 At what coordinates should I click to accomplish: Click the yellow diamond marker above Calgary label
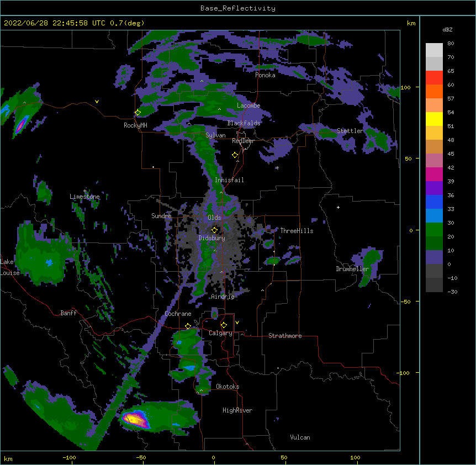tap(224, 325)
